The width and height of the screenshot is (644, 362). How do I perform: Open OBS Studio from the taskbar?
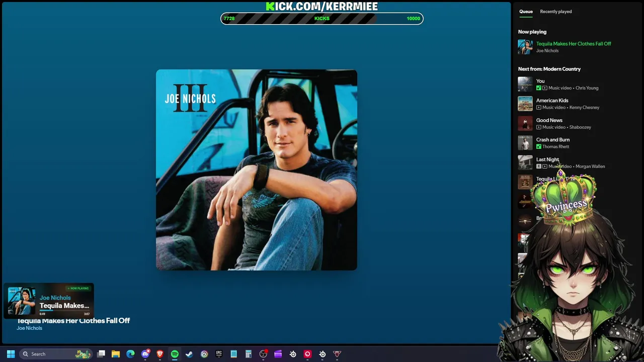pos(263,354)
